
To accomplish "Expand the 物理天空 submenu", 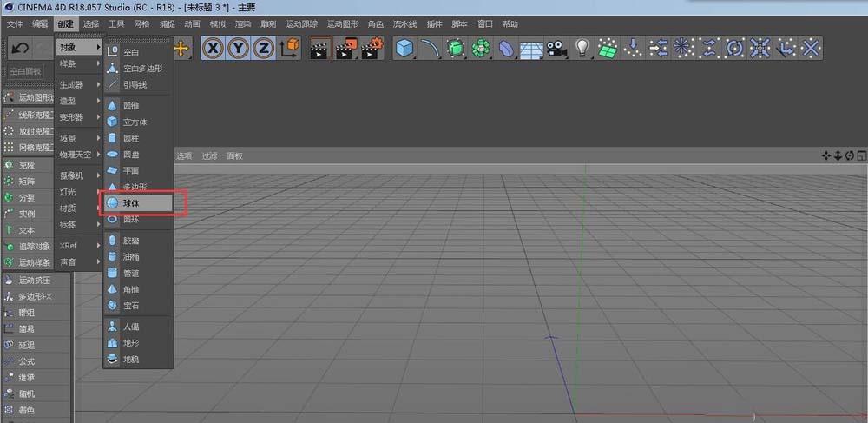I will [79, 155].
